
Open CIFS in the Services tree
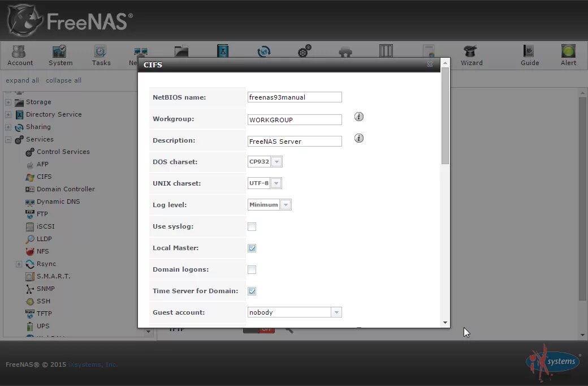pyautogui.click(x=44, y=177)
